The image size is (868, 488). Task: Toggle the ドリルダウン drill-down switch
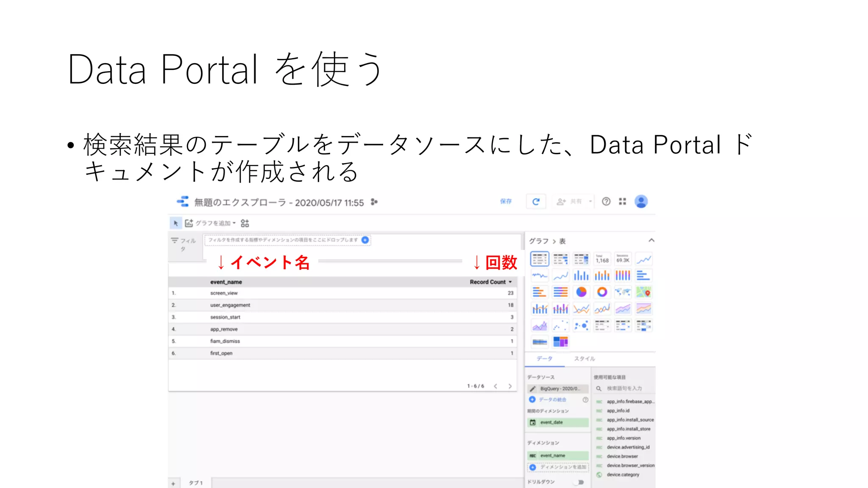579,482
